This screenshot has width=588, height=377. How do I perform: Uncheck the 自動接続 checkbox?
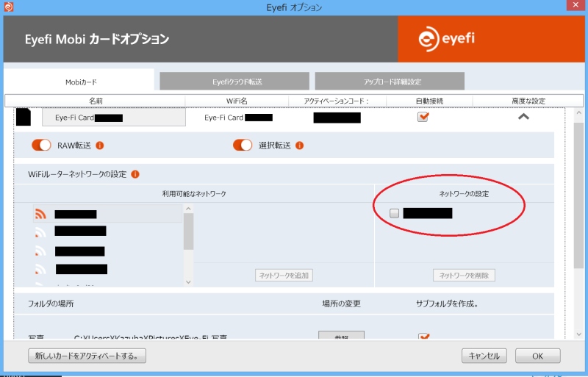coord(423,117)
